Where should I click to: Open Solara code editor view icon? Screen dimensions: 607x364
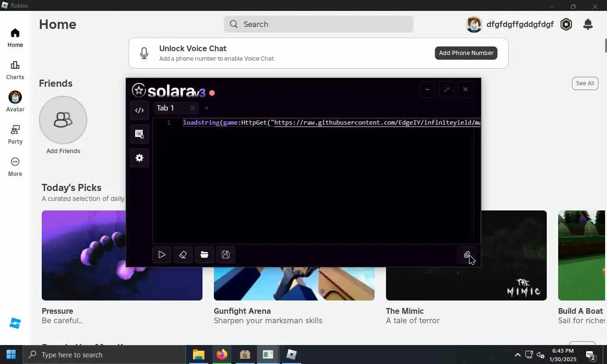139,110
